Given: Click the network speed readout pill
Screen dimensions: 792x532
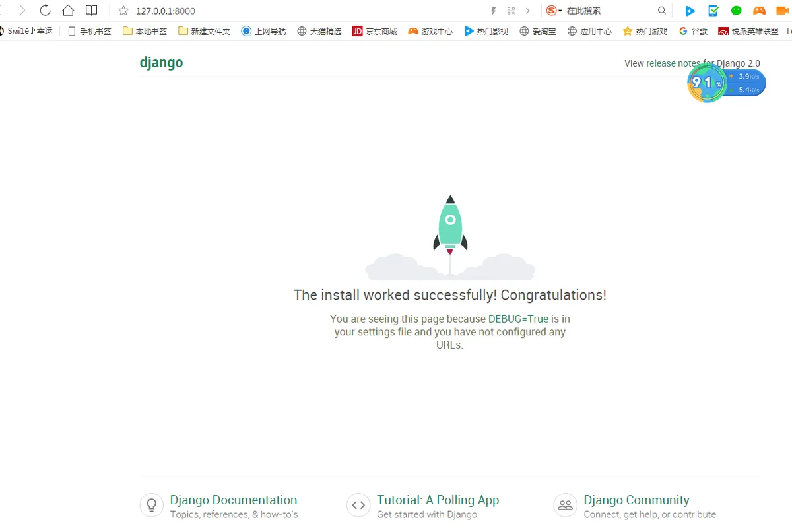Looking at the screenshot, I should tap(746, 83).
